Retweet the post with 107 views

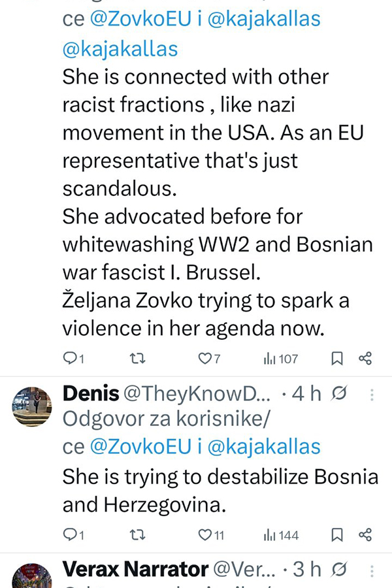coord(137,358)
